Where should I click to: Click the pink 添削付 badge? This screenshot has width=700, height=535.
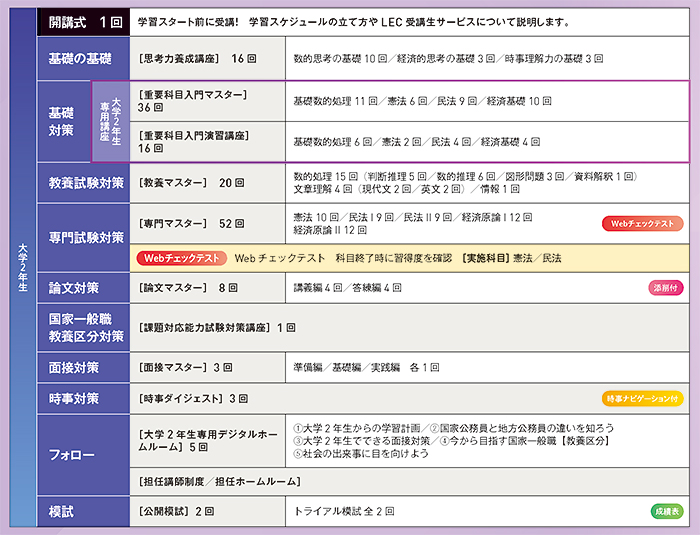tap(665, 288)
